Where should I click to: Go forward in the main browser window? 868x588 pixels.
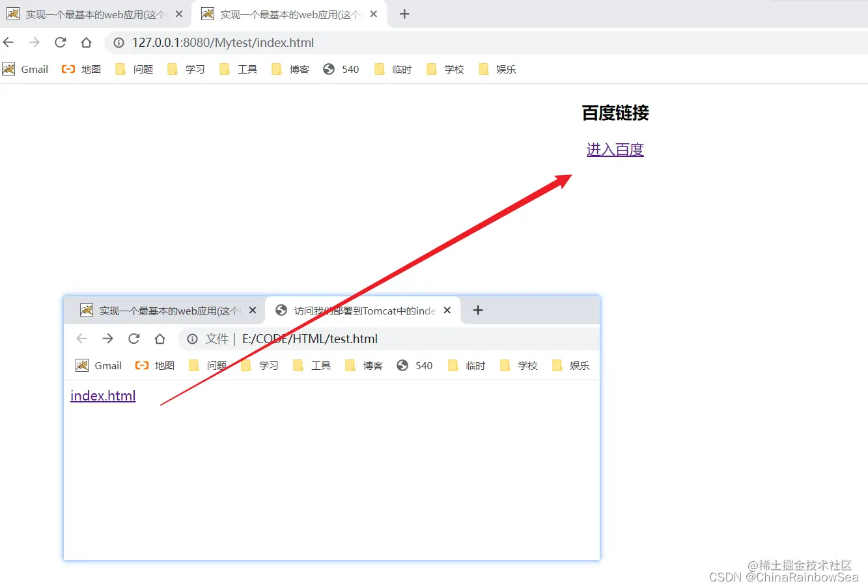[x=34, y=42]
